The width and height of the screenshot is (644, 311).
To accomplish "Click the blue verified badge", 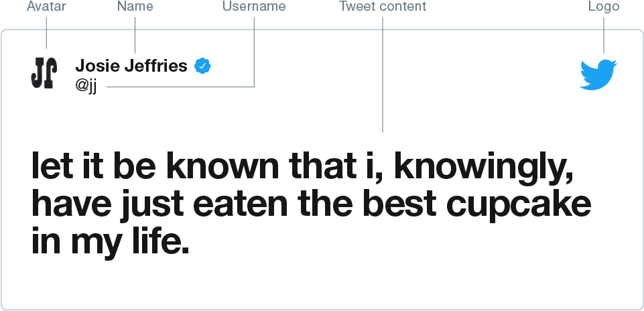I will [202, 66].
